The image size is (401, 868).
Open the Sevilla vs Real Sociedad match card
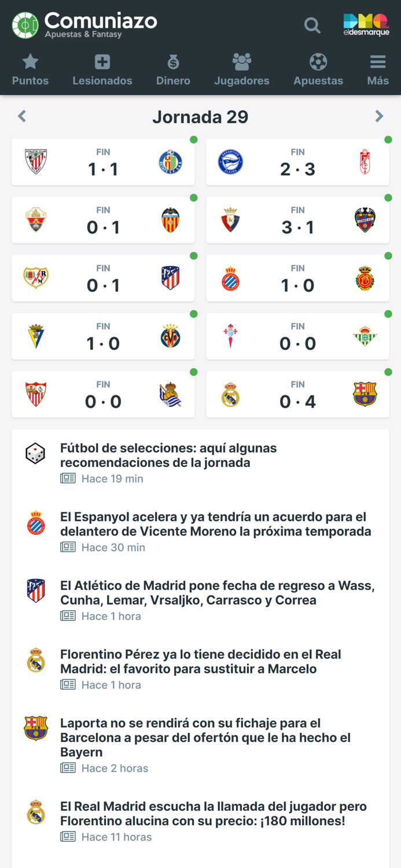(103, 394)
